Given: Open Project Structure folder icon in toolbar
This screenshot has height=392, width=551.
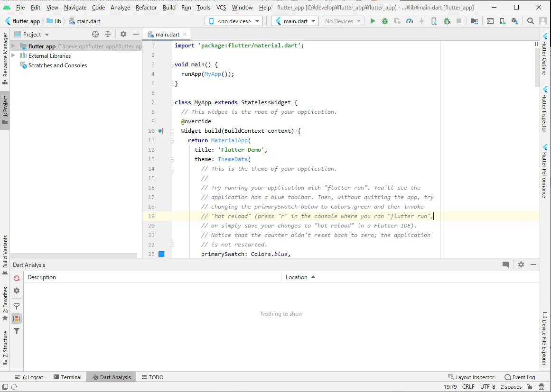Looking at the screenshot, I should pyautogui.click(x=475, y=21).
